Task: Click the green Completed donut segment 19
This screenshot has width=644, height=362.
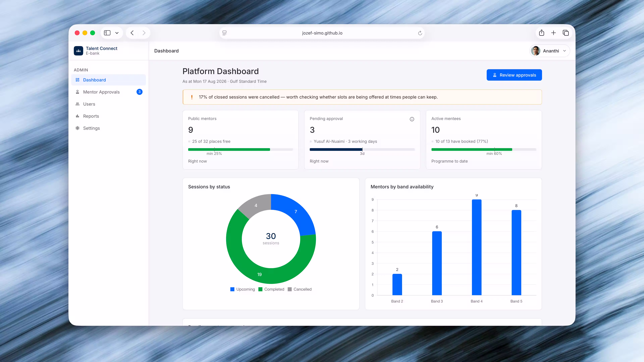Action: [x=259, y=275]
